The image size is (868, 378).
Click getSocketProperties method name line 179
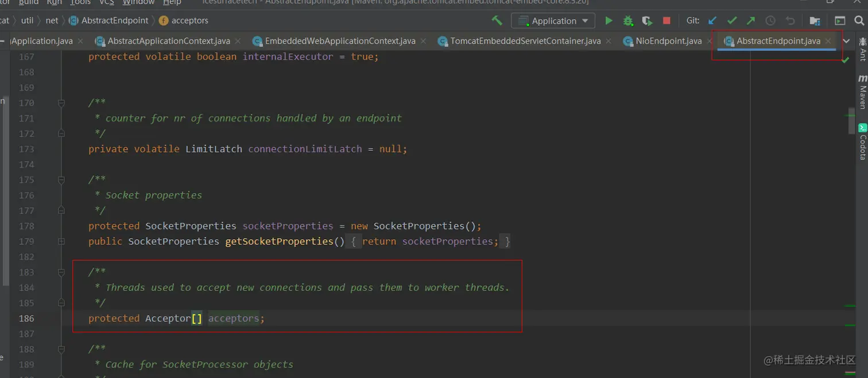tap(279, 241)
